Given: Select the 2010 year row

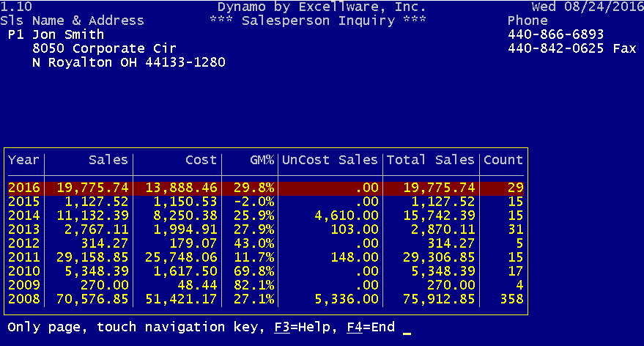Looking at the screenshot, I should [266, 272].
